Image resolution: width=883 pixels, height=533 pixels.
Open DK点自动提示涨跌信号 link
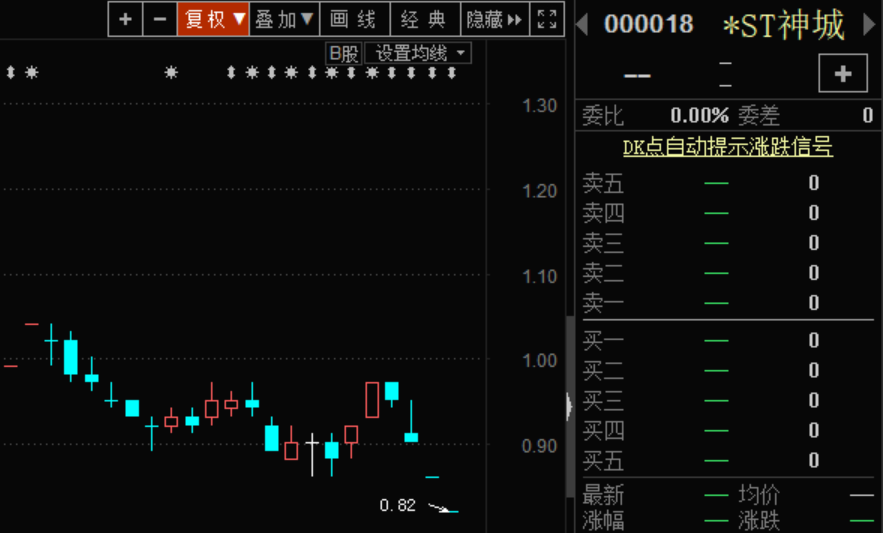[728, 147]
